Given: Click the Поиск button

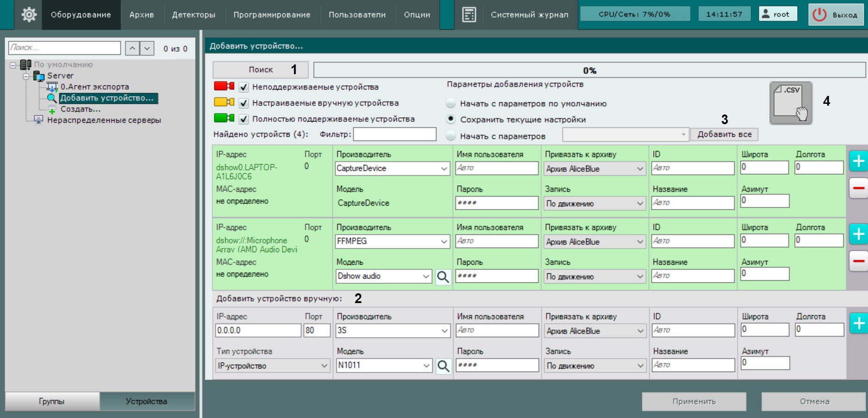Looking at the screenshot, I should tap(260, 70).
